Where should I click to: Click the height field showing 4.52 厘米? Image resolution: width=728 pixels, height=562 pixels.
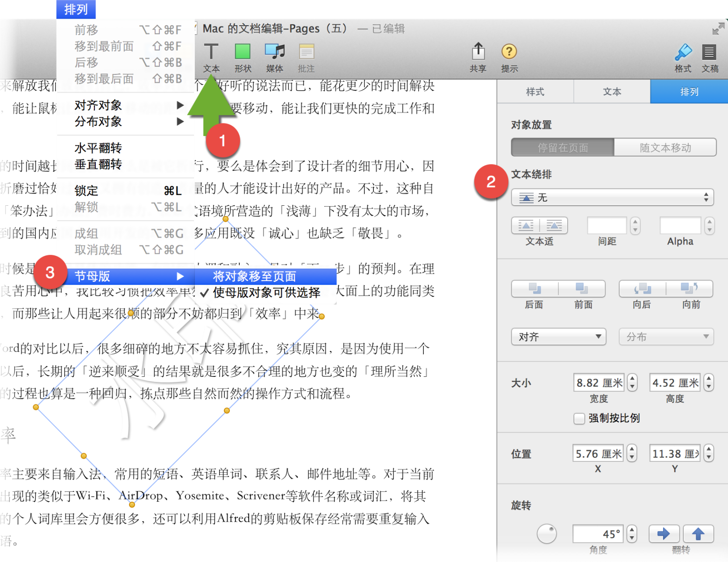coord(675,382)
